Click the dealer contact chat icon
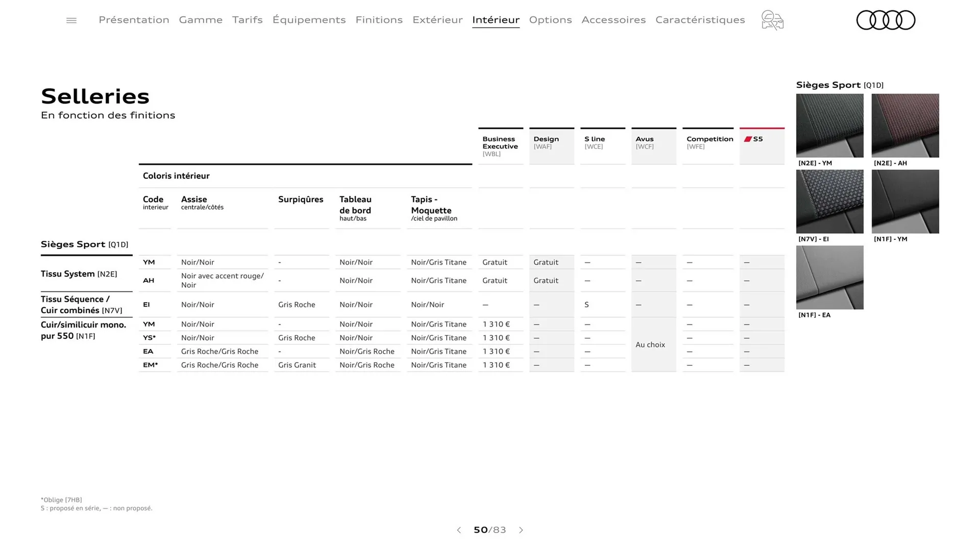 pos(772,20)
